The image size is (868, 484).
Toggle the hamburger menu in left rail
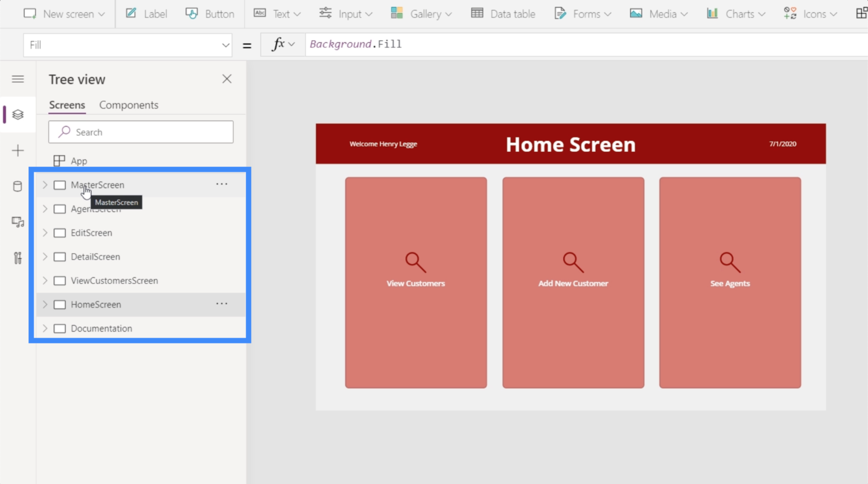coord(18,79)
